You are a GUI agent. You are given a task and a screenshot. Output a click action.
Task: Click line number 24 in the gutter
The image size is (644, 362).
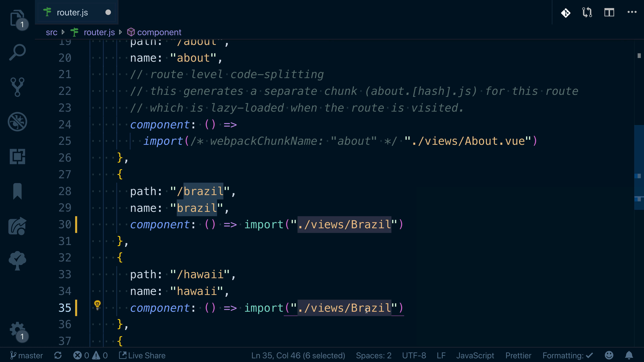[x=65, y=124]
